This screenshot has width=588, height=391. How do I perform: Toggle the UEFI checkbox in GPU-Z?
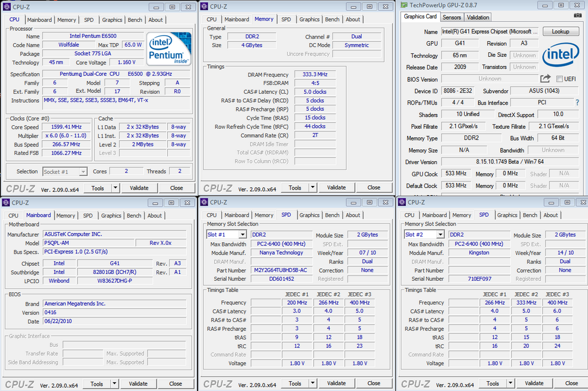pos(559,79)
